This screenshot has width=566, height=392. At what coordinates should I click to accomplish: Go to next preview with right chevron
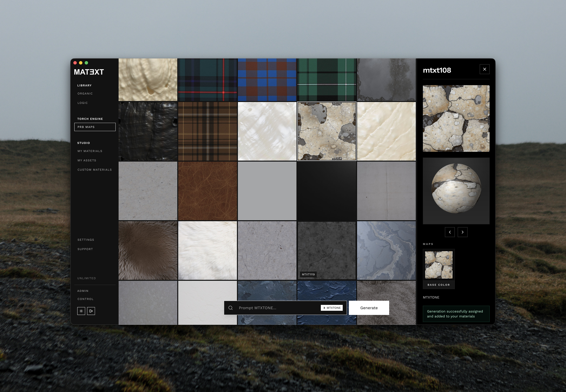(x=463, y=232)
